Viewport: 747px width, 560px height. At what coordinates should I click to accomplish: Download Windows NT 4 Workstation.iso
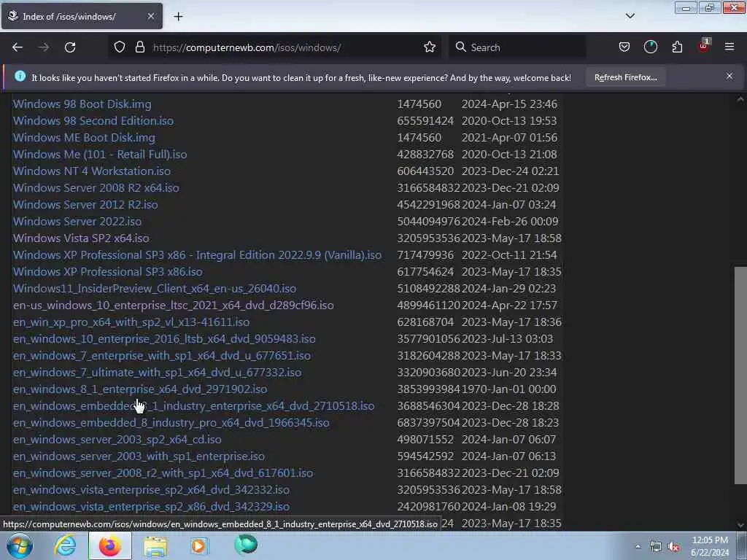pyautogui.click(x=91, y=171)
